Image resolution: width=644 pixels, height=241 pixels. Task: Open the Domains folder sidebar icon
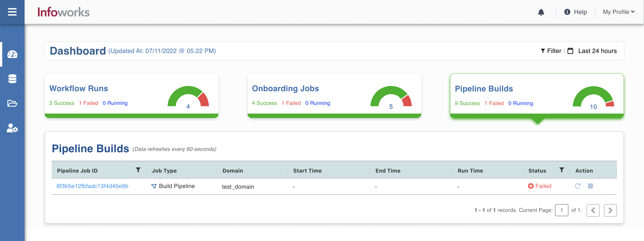point(12,103)
